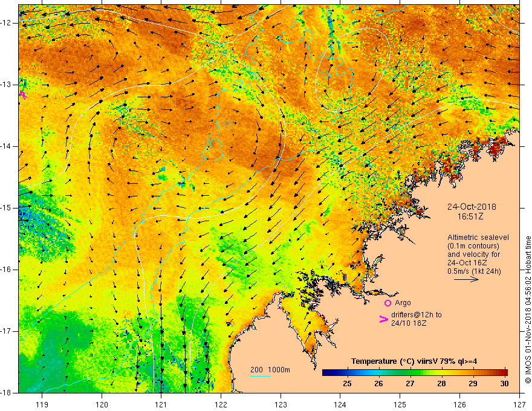Viewport: 532px width, 411px height.
Task: Click latitude axis label -16
Action: coord(7,270)
